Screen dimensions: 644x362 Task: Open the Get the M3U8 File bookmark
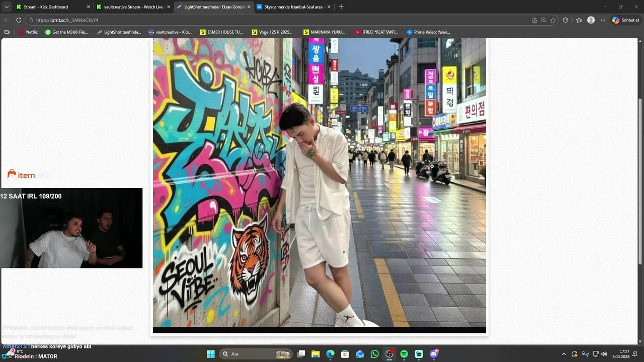click(66, 32)
